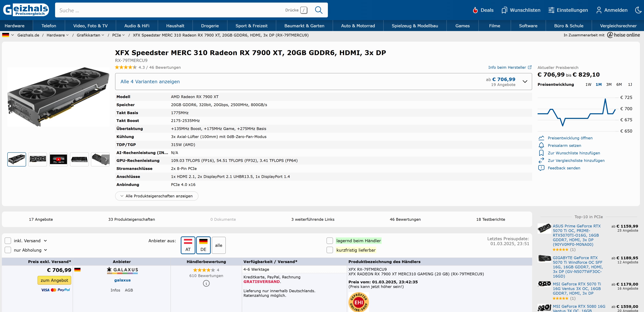Open the Software category menu
The height and width of the screenshot is (312, 644).
click(x=528, y=26)
